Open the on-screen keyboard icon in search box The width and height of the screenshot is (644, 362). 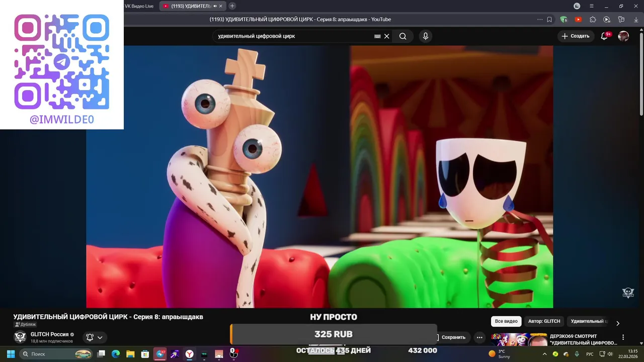pos(377,36)
